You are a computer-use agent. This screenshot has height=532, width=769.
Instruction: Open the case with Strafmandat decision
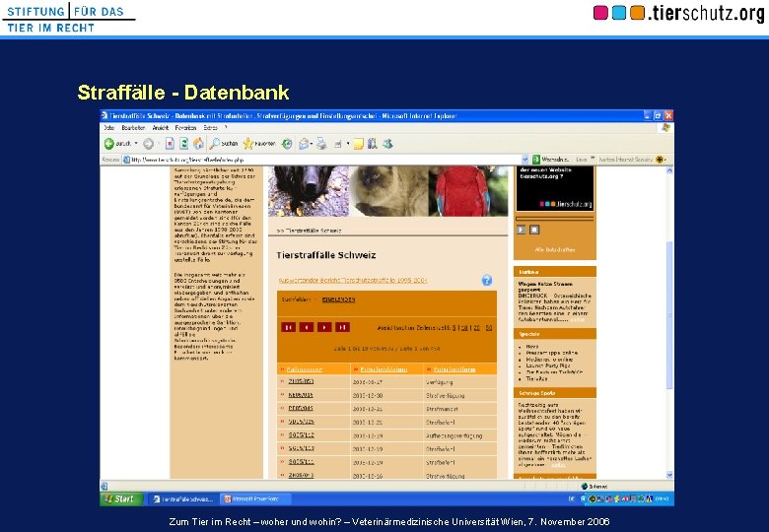click(x=301, y=409)
